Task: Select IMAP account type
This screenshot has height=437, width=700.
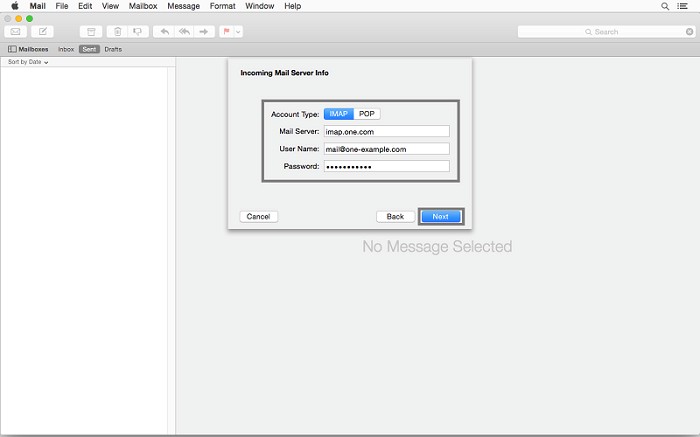Action: (x=339, y=114)
